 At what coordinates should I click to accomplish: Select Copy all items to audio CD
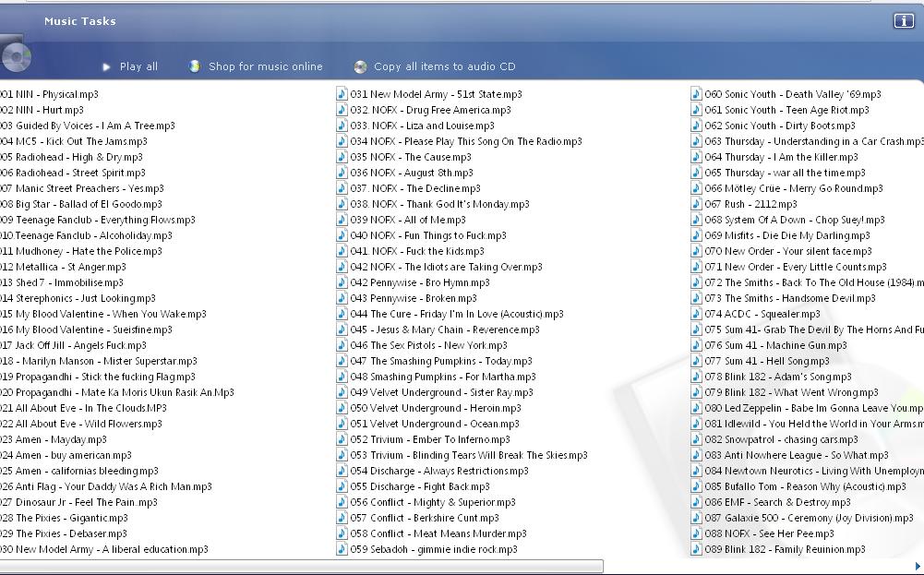click(444, 66)
